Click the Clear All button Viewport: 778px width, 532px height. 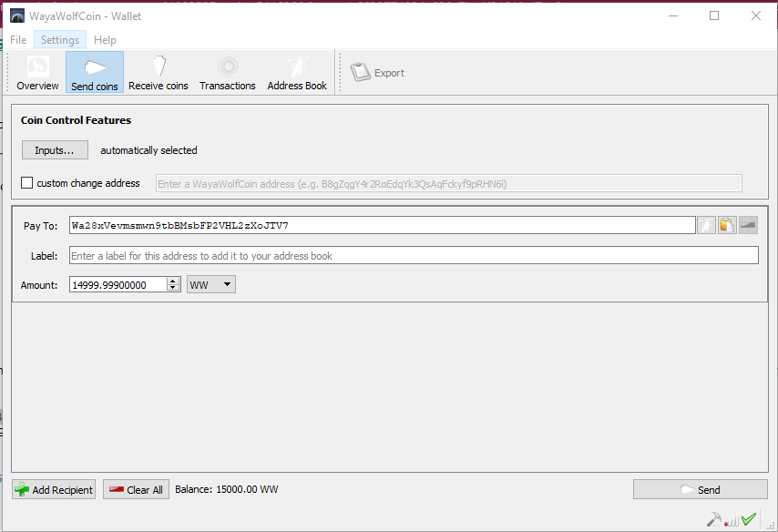136,490
